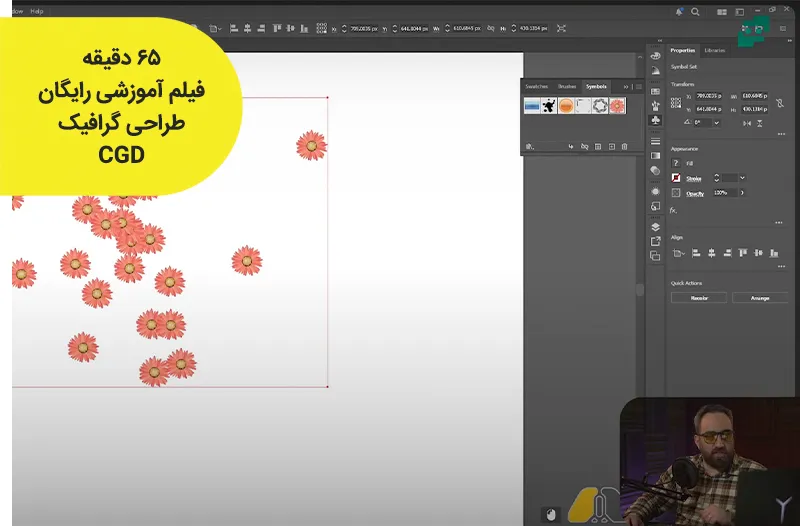The width and height of the screenshot is (800, 526).
Task: Switch to the Swatches tab
Action: click(537, 87)
